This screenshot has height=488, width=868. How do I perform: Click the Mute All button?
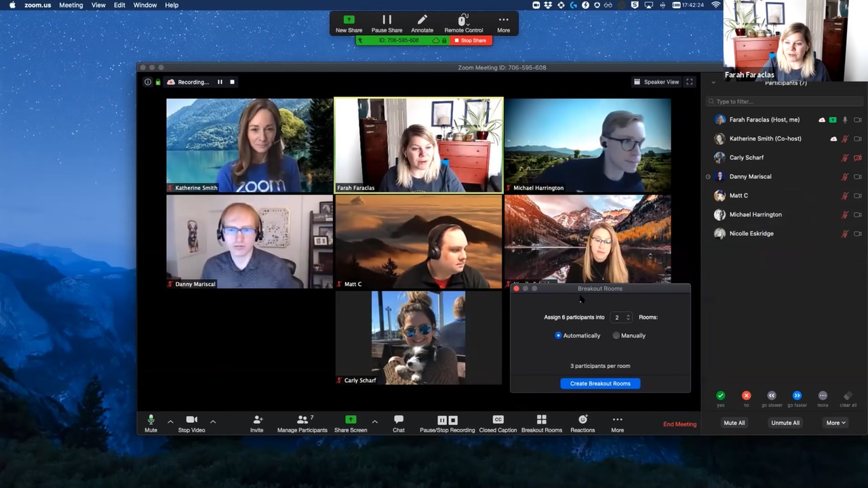734,423
